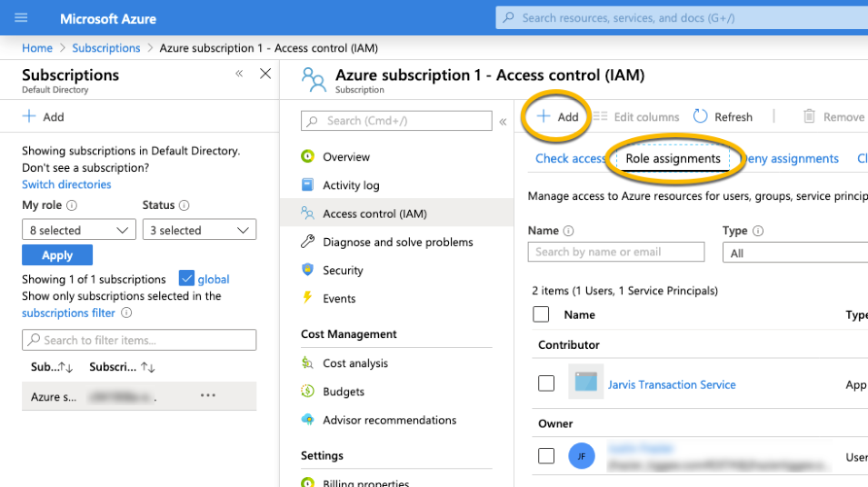The height and width of the screenshot is (487, 868).
Task: Click the Refresh circular arrow icon
Action: coord(700,116)
